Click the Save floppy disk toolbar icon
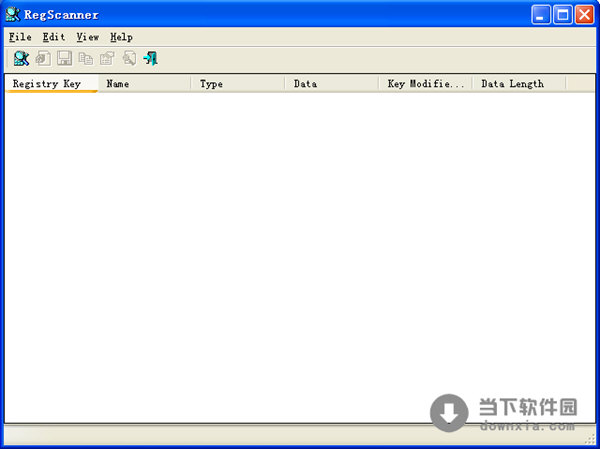600x449 pixels. click(x=65, y=59)
